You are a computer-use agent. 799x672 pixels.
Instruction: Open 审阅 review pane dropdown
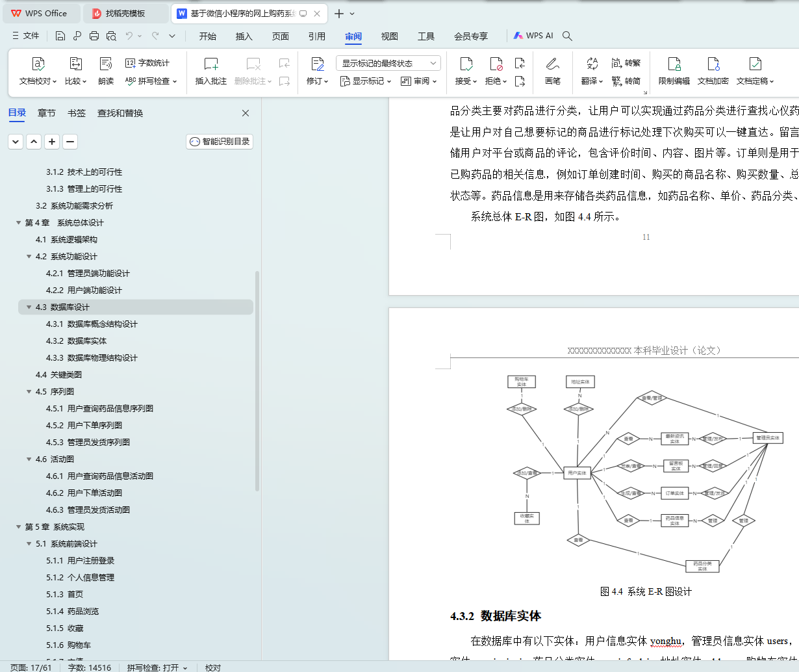click(419, 81)
